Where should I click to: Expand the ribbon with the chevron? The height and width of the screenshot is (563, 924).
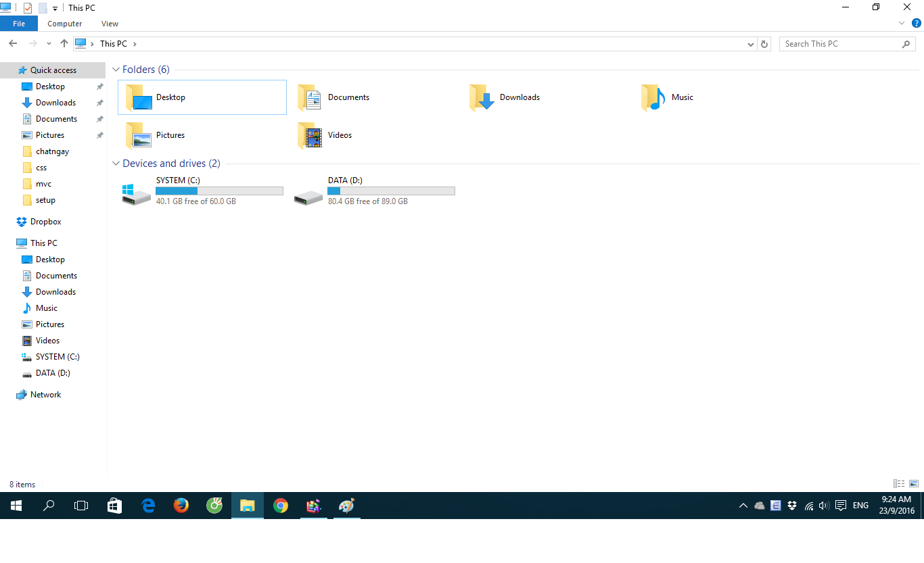click(902, 23)
